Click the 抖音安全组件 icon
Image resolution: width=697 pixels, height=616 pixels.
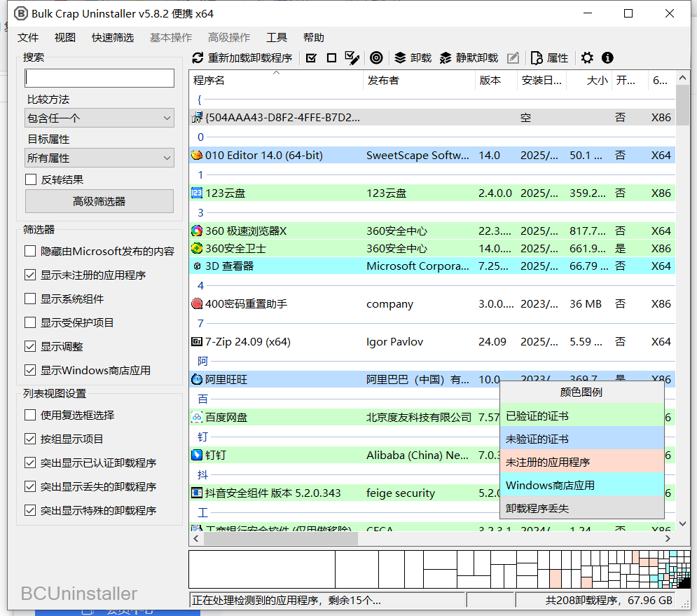click(x=197, y=493)
